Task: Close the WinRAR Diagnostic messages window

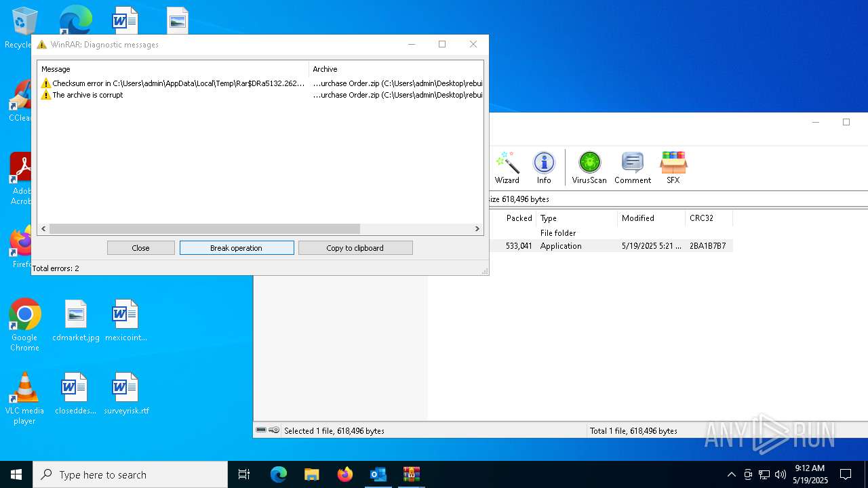Action: 473,44
